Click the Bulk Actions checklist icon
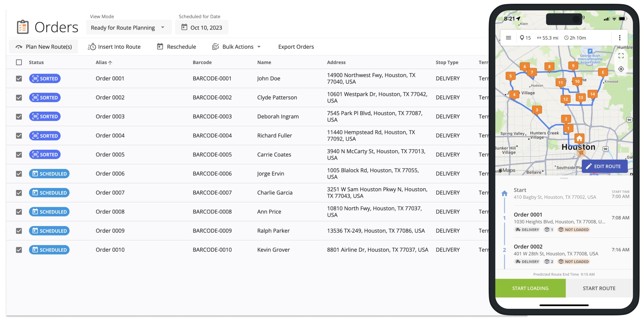644x322 pixels. (x=215, y=47)
